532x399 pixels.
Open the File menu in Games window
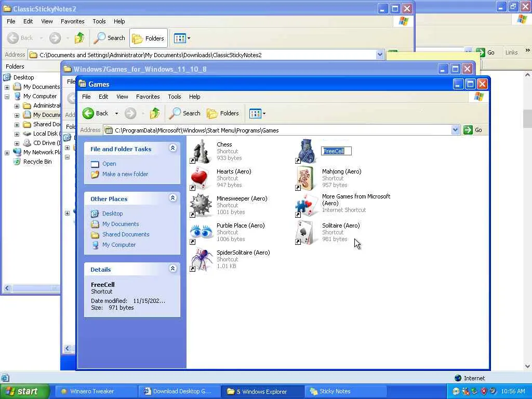87,97
